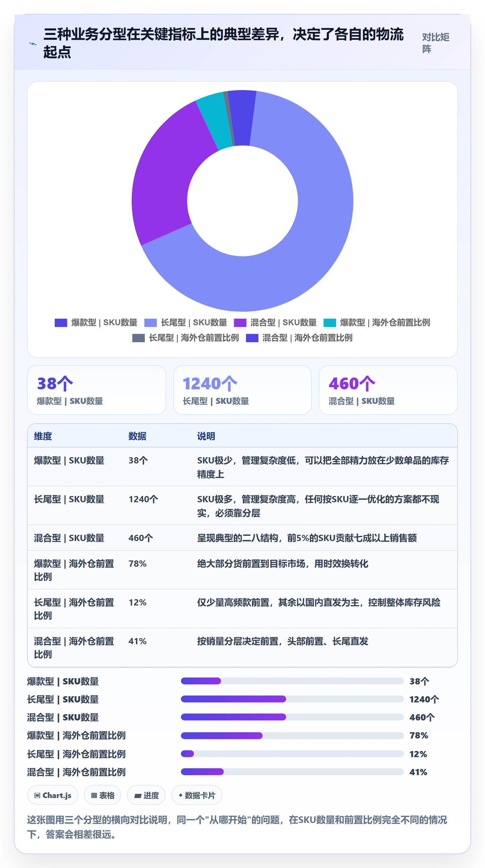Select the 460个 data card
The height and width of the screenshot is (868, 485).
(x=388, y=390)
